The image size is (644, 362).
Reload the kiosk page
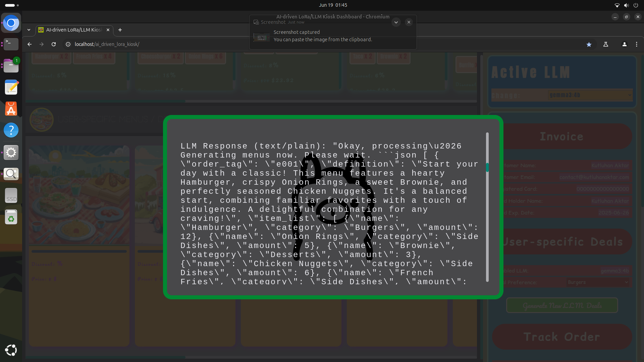54,44
